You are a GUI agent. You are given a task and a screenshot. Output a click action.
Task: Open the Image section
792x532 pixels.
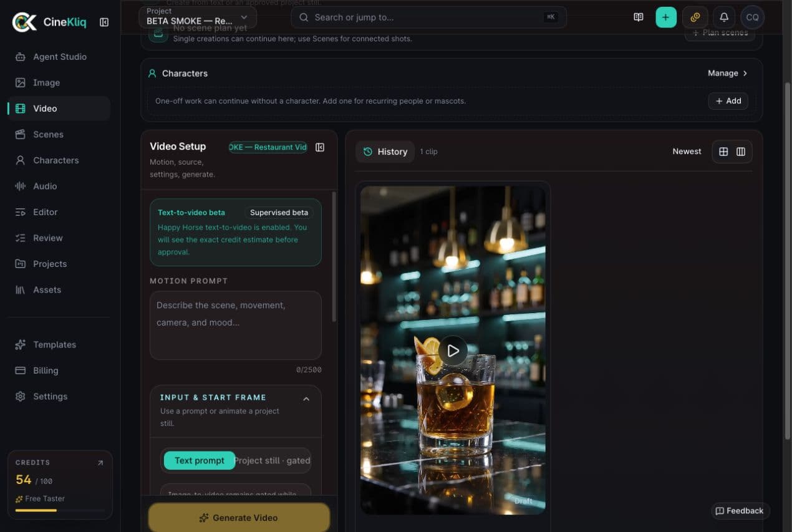[x=59, y=82]
